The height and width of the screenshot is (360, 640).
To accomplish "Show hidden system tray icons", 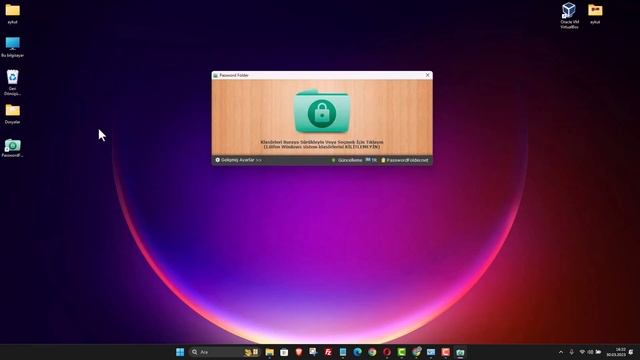I will pos(561,352).
